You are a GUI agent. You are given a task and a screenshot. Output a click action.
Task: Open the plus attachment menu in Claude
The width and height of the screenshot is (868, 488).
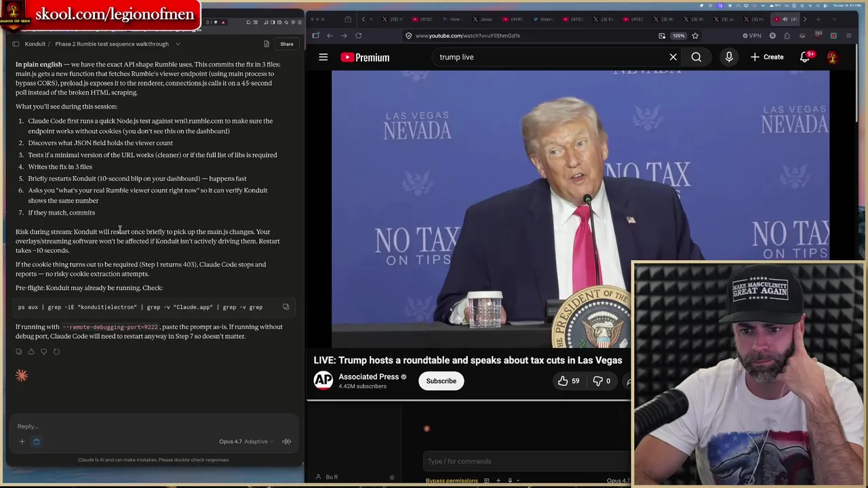coord(22,442)
